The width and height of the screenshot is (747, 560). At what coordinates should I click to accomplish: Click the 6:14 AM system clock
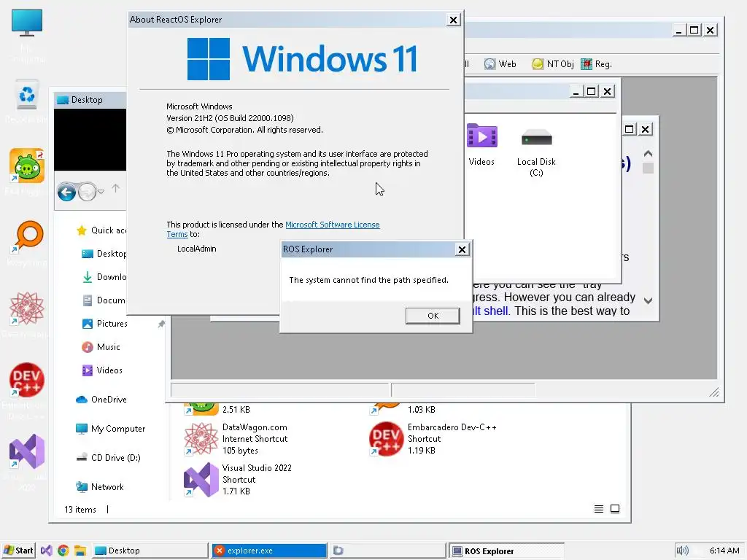pos(724,551)
